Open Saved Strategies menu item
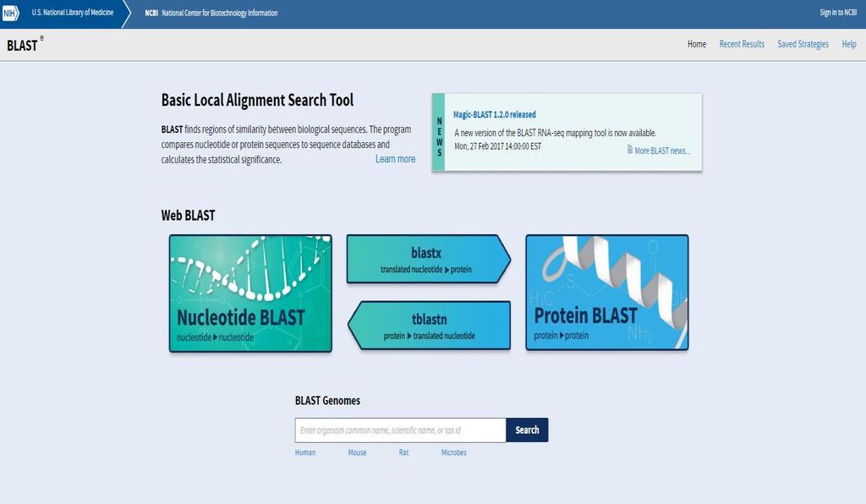The width and height of the screenshot is (866, 504). pyautogui.click(x=803, y=44)
